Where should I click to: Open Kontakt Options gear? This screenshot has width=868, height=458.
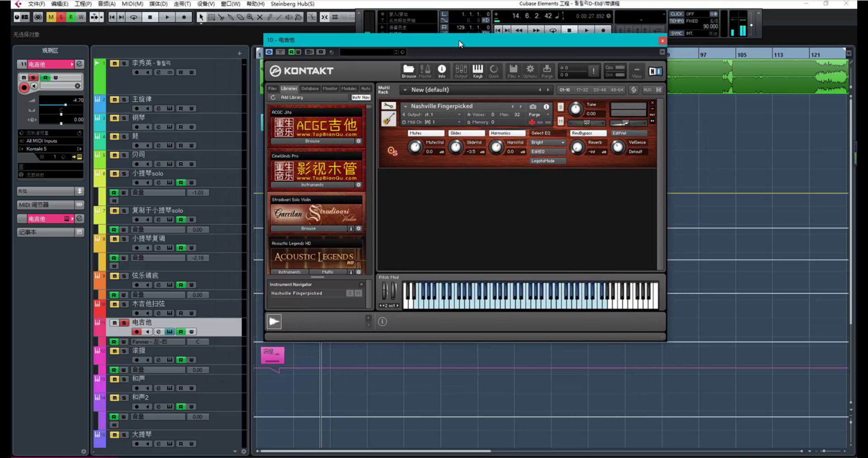[530, 71]
